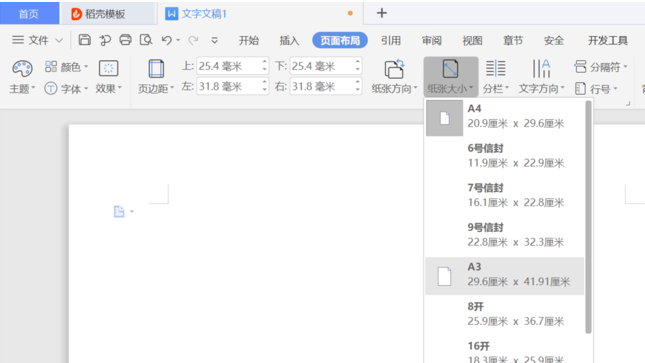The width and height of the screenshot is (645, 363).
Task: Add a new tab with plus button
Action: point(382,13)
